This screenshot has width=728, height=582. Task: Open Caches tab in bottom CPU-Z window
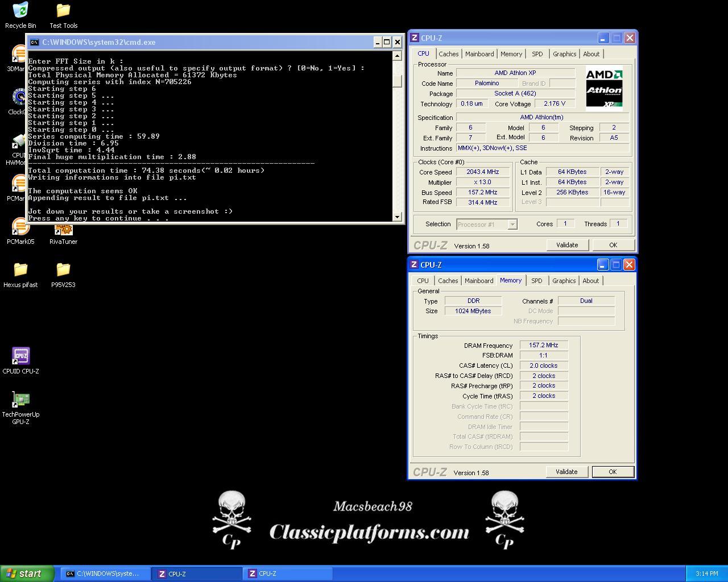448,281
